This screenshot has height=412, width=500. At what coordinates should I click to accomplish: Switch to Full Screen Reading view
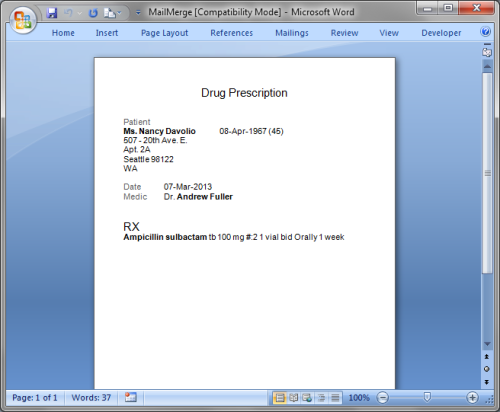click(x=293, y=397)
